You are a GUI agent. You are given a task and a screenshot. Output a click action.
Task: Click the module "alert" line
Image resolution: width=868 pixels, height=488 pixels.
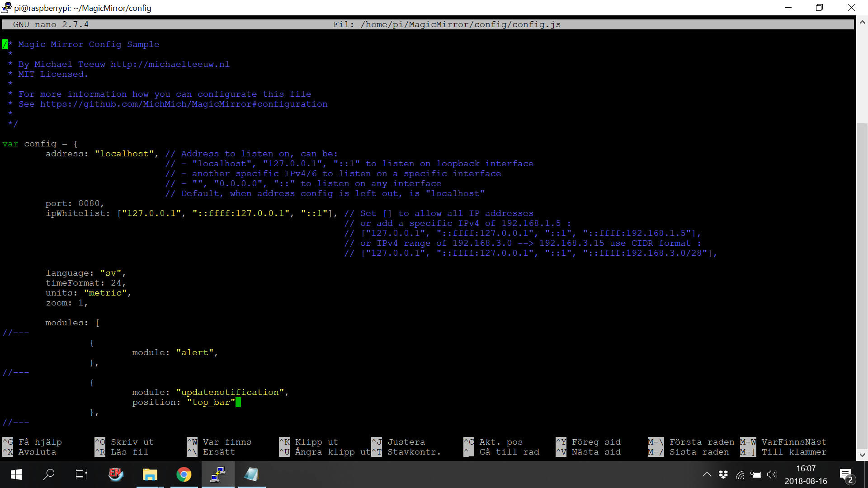point(175,352)
